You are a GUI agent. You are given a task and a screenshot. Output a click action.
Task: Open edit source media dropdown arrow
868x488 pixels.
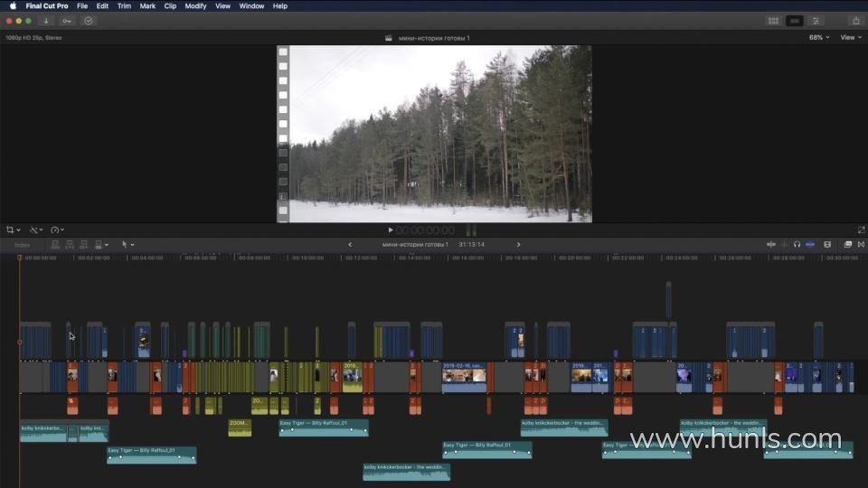pos(107,245)
